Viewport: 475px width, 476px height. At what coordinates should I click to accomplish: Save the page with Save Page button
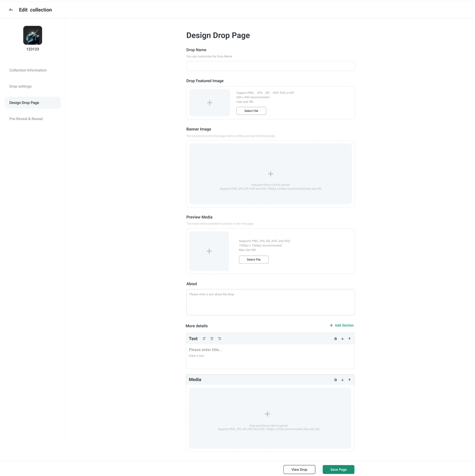coord(338,470)
